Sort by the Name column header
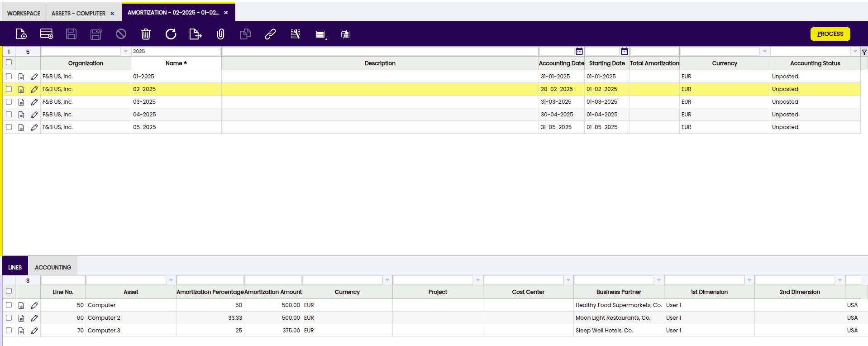868x346 pixels. (x=176, y=63)
